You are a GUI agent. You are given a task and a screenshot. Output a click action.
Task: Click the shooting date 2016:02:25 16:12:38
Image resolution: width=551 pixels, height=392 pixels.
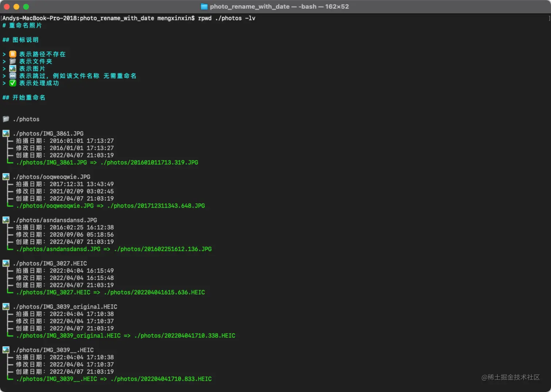(82, 227)
